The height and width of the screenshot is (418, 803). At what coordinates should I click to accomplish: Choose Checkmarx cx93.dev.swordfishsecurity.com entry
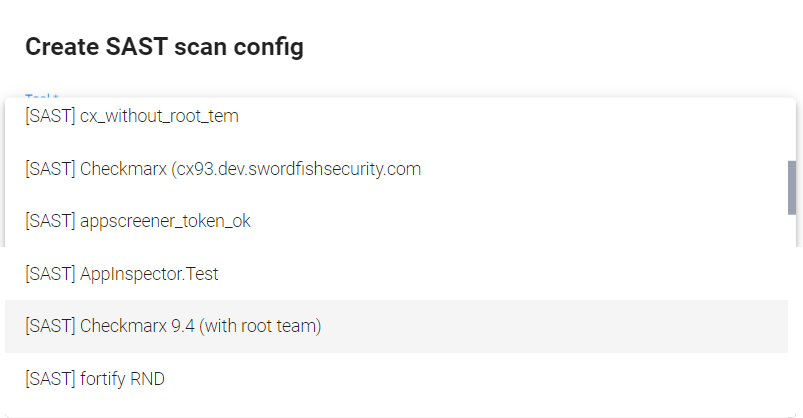coord(223,169)
